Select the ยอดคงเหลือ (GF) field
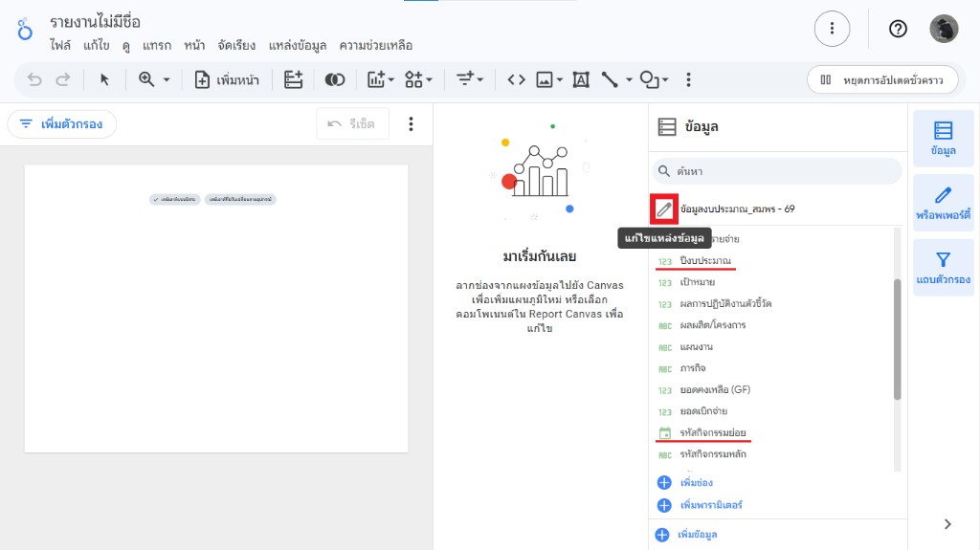Image resolution: width=980 pixels, height=550 pixels. coord(715,389)
